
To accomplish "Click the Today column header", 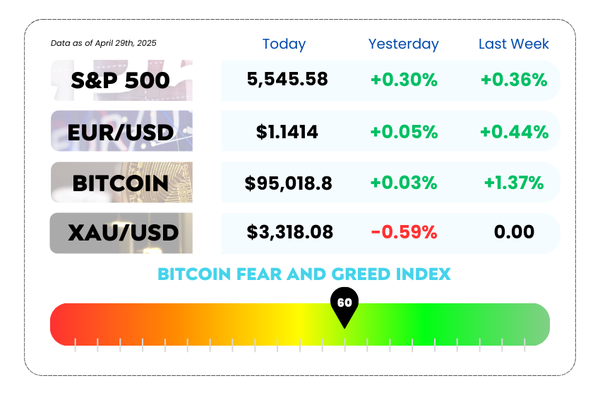I will coord(284,44).
